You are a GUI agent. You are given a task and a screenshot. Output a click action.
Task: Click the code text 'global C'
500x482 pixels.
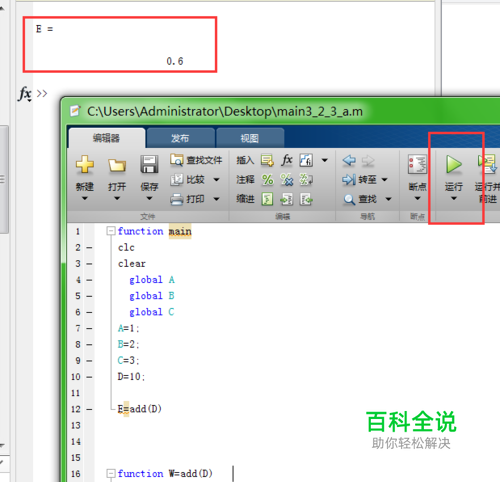tap(152, 312)
